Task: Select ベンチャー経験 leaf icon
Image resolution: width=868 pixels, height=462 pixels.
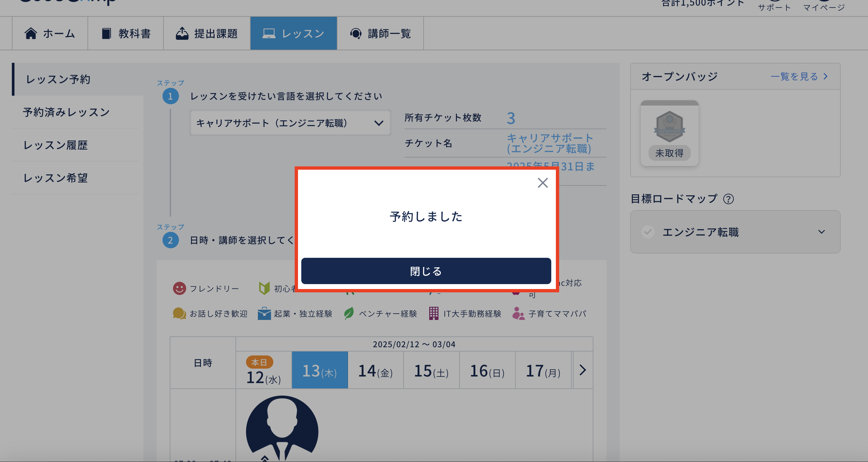Action: (349, 313)
